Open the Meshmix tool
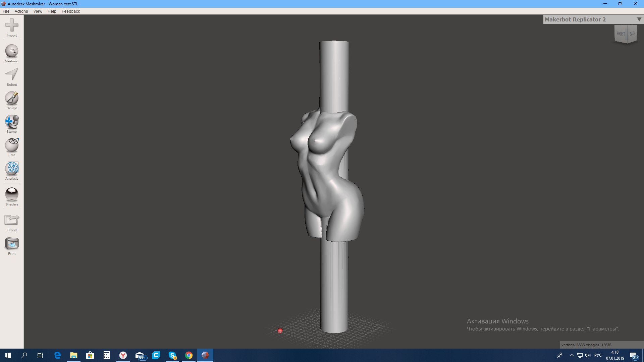The height and width of the screenshot is (362, 644). [x=12, y=51]
